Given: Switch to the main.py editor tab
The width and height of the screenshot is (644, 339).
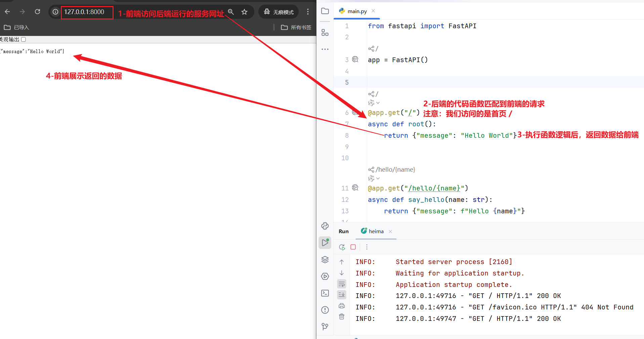Looking at the screenshot, I should point(357,11).
